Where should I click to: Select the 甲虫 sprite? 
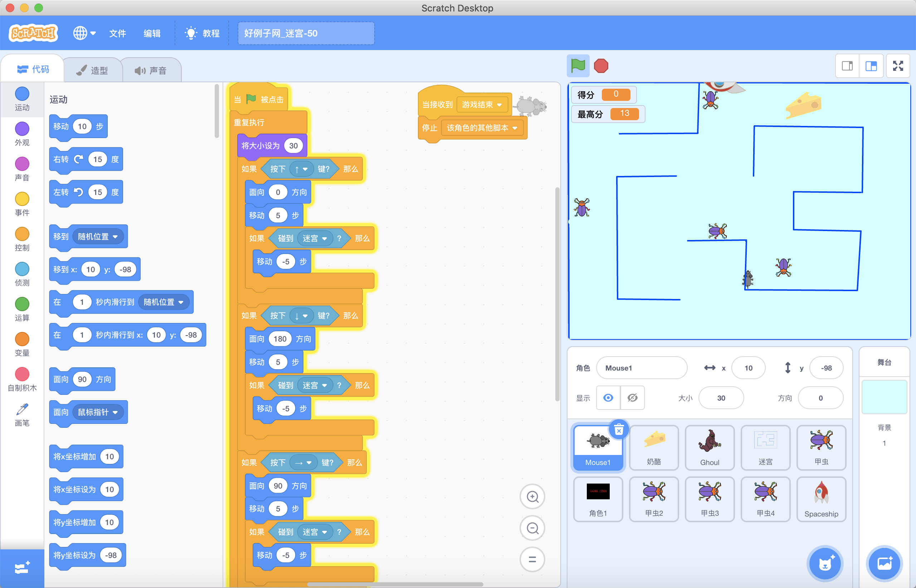821,448
